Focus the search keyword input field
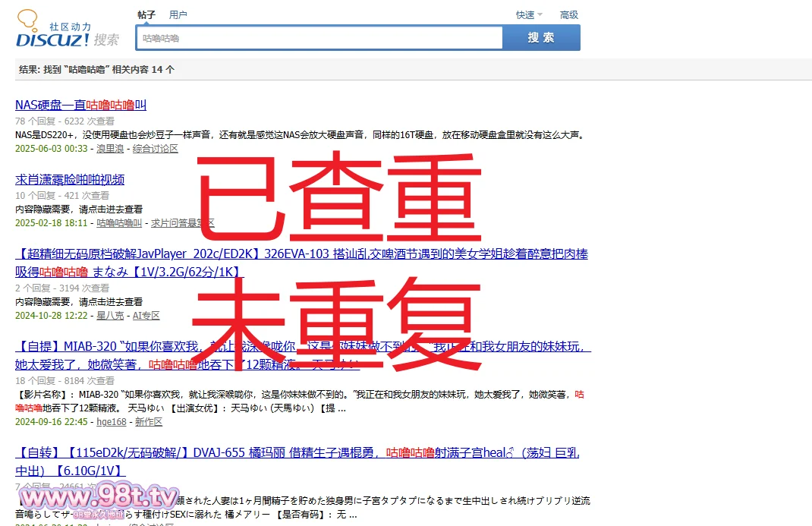Image resolution: width=812 pixels, height=526 pixels. click(x=319, y=38)
